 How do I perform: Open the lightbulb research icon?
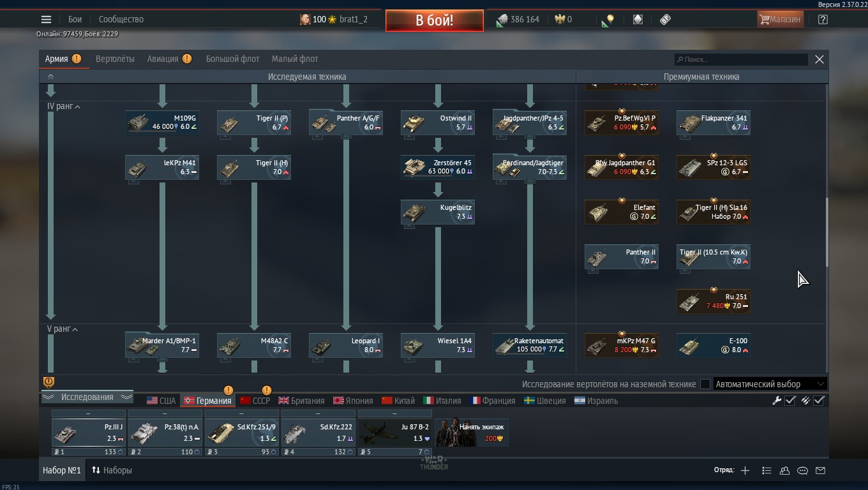click(608, 20)
